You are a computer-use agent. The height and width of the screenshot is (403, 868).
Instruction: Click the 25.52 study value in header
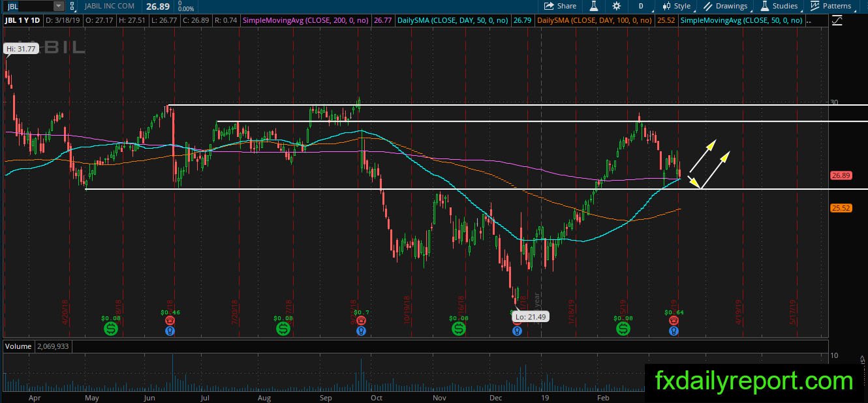click(666, 21)
